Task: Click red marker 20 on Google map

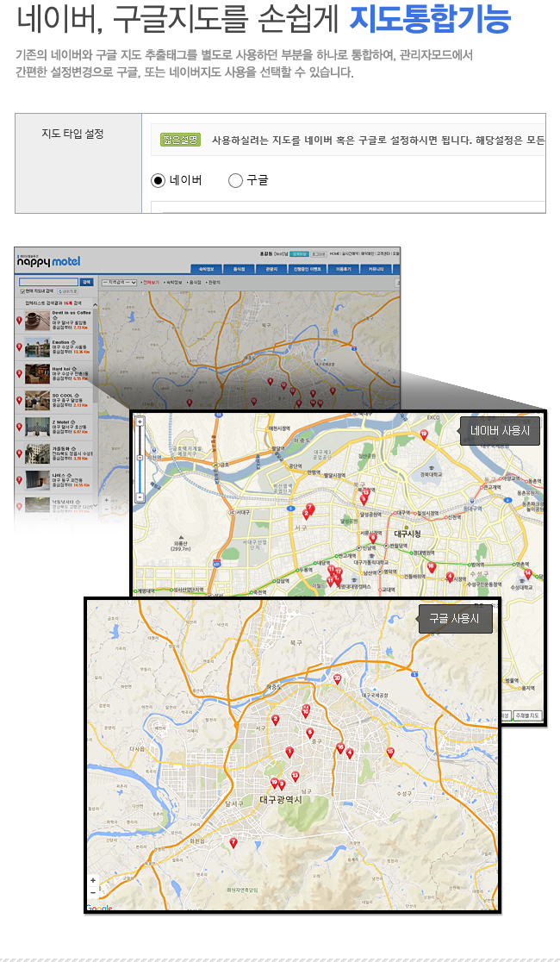Action: pos(338,679)
